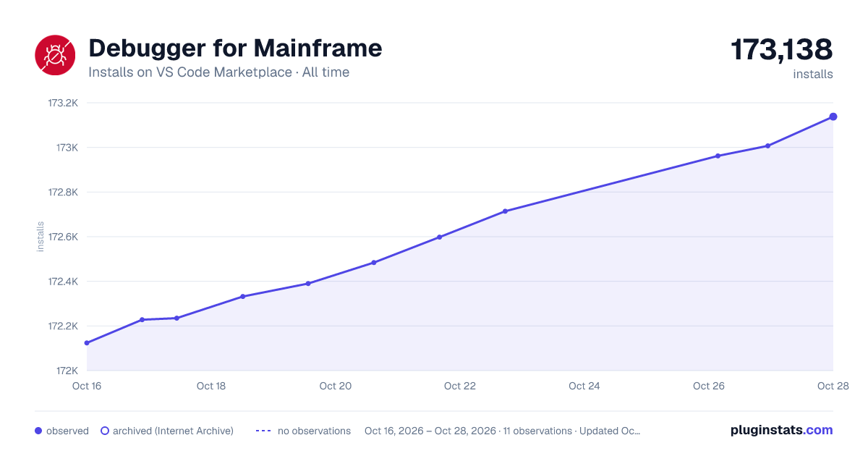868x456 pixels.
Task: Select the data point at 172.4K
Action: coord(308,284)
